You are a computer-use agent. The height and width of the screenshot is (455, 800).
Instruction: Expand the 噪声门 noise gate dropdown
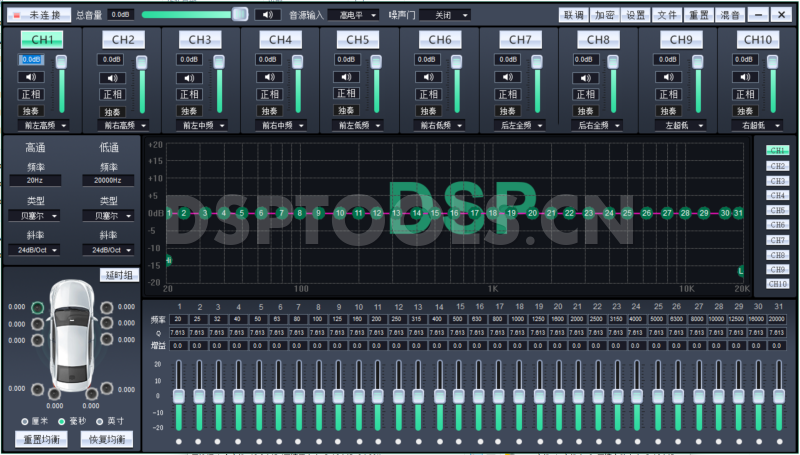443,15
